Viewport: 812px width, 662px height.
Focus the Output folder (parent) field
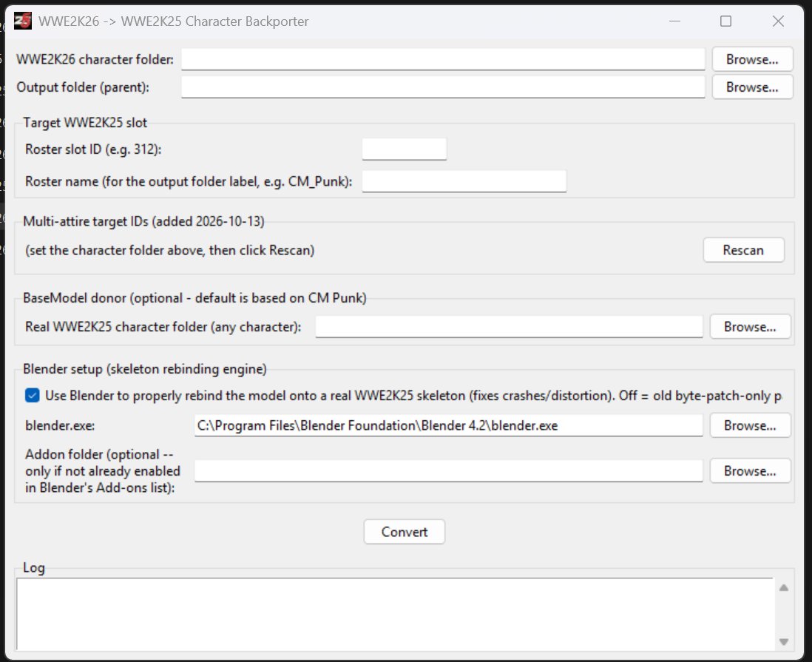coord(443,87)
